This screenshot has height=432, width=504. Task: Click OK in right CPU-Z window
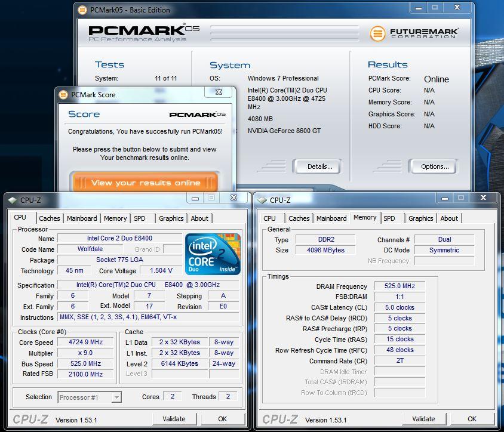point(472,419)
